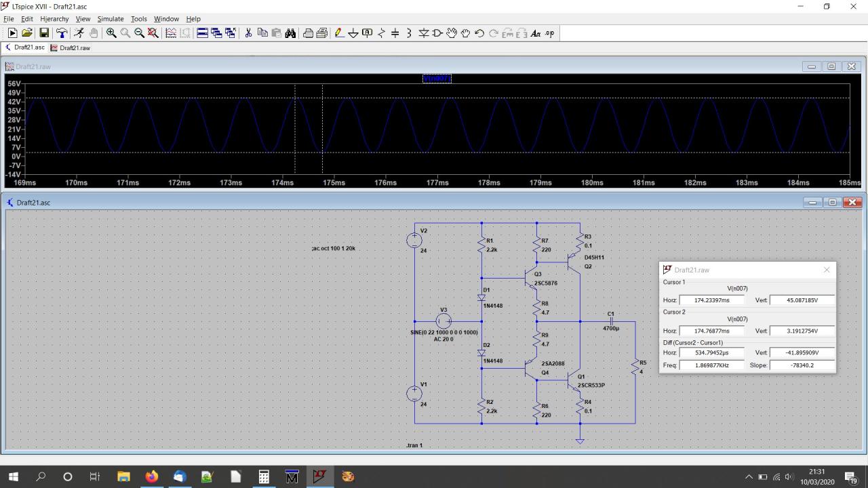
Task: Open the Simulate menu
Action: [110, 19]
